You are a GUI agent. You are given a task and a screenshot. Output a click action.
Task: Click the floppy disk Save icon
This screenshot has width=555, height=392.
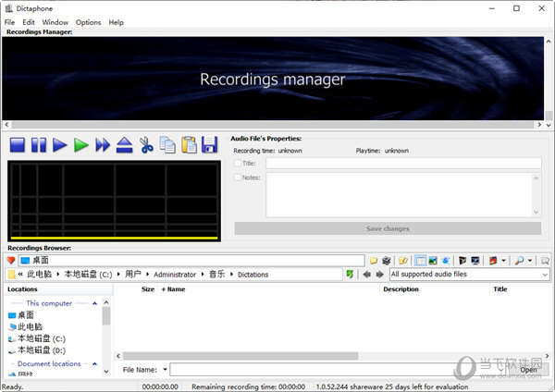pos(210,145)
